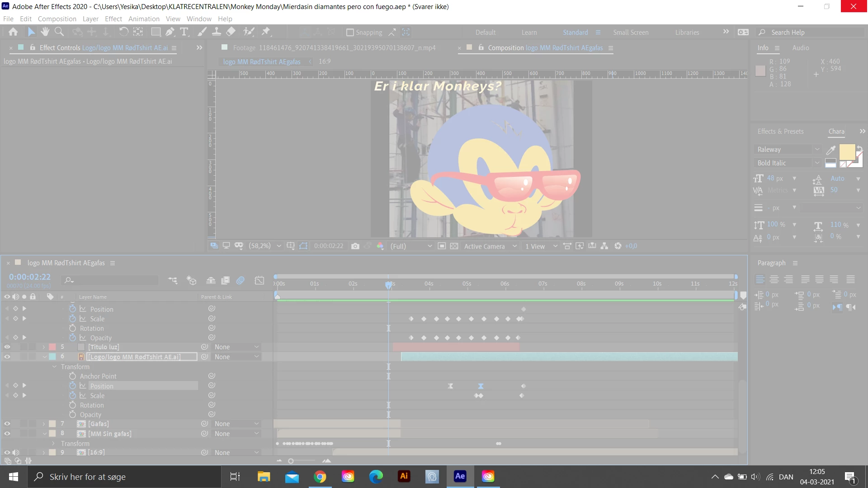Click the Small Screen workspace
This screenshot has height=488, width=868.
pyautogui.click(x=631, y=33)
